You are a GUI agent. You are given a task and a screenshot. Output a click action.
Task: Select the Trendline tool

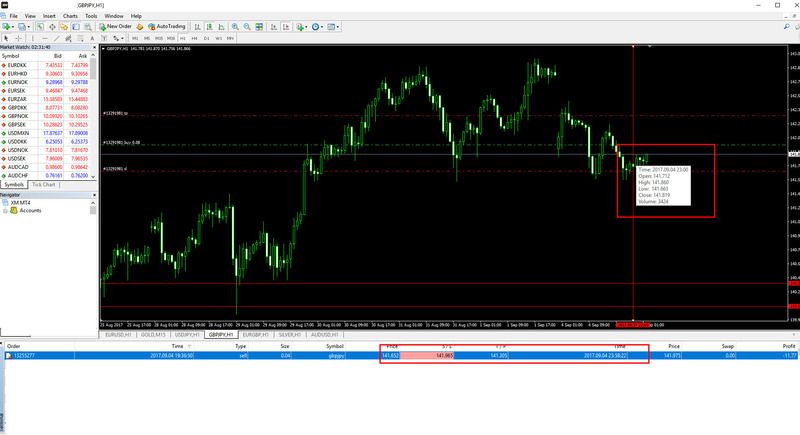(x=57, y=38)
